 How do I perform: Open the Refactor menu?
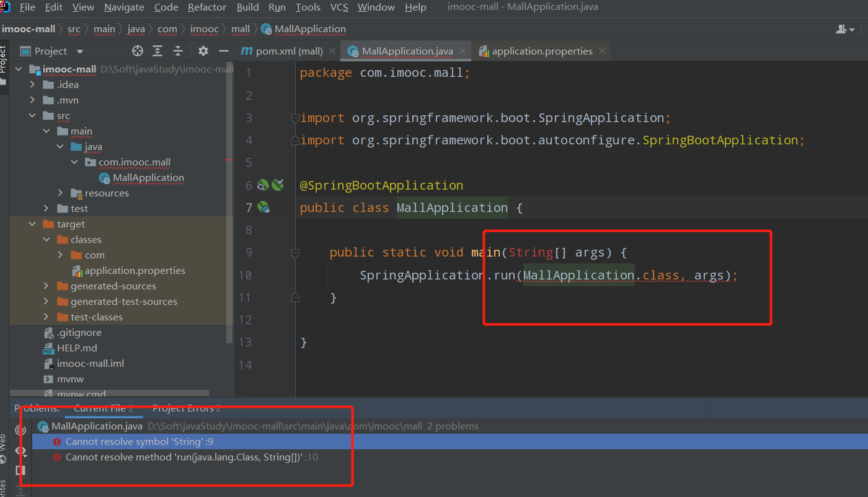click(x=207, y=7)
